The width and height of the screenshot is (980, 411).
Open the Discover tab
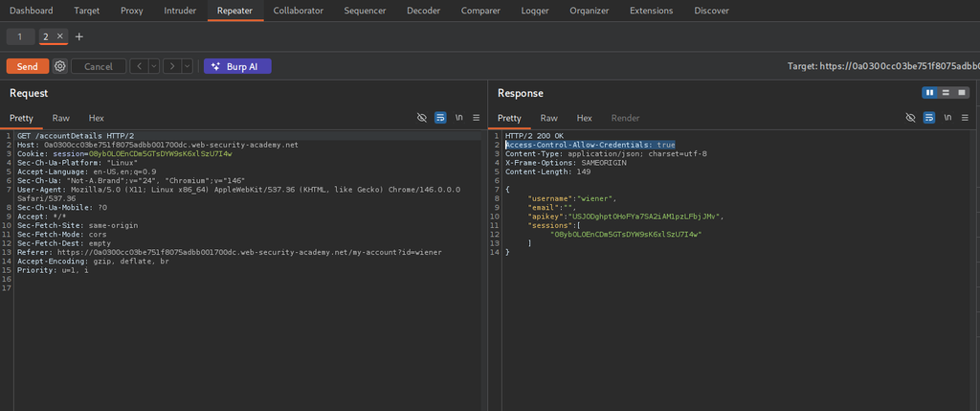pos(711,11)
